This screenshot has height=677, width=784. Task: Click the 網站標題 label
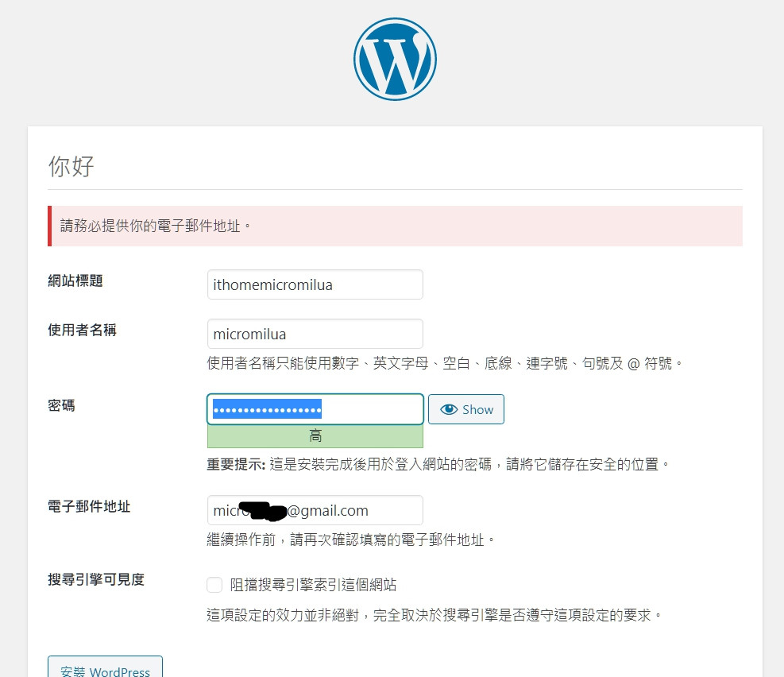pos(75,281)
